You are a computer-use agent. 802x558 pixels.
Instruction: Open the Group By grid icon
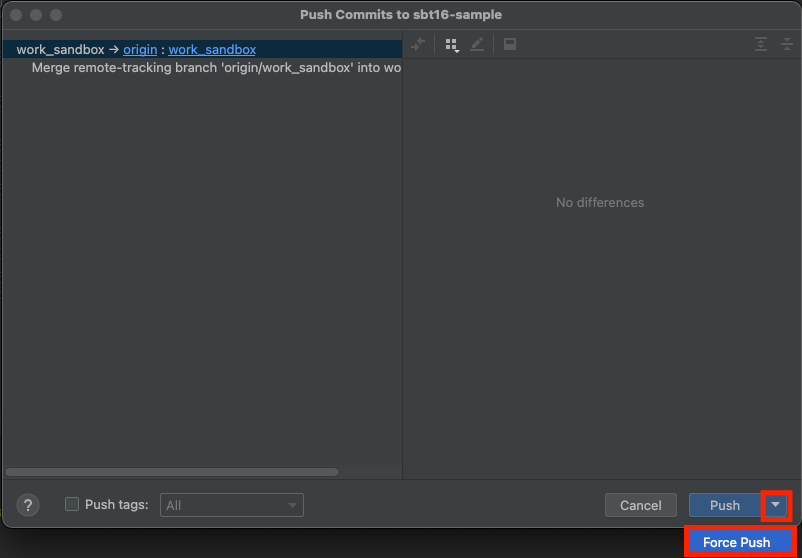[x=452, y=45]
